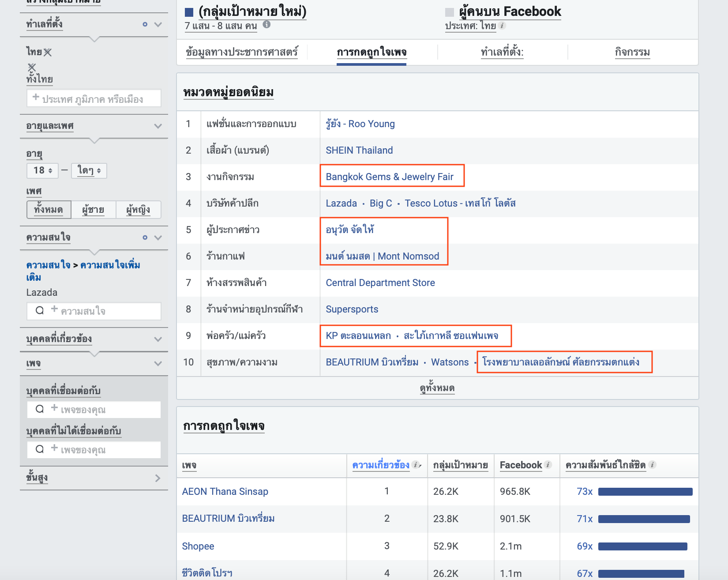Click the ความสนใจเพิ่มเติม breadcrumb link
This screenshot has height=580, width=728.
(83, 271)
